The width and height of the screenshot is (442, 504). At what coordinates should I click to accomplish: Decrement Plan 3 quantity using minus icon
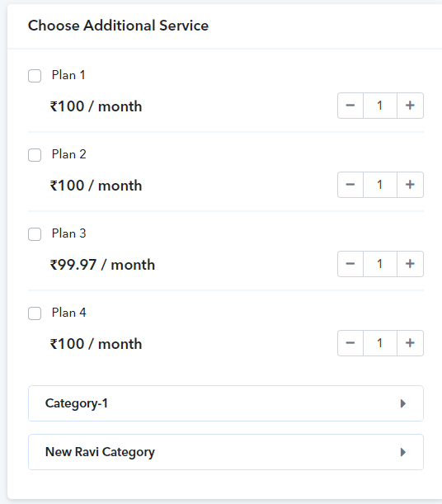[x=350, y=264]
